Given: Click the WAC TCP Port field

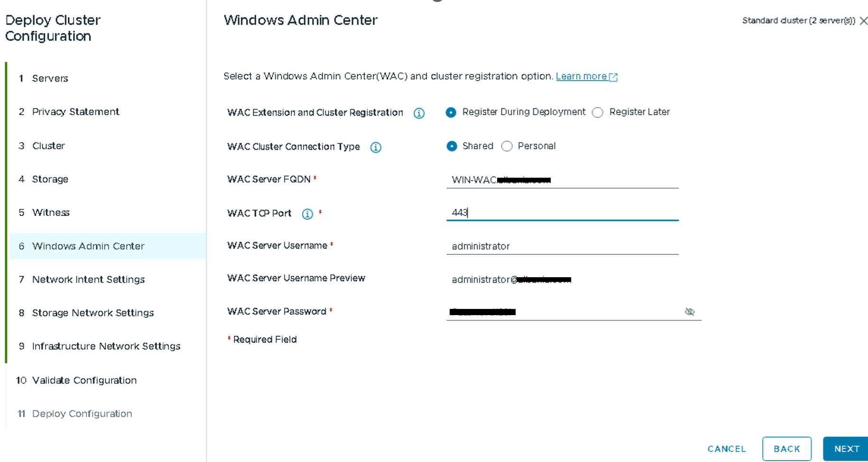Looking at the screenshot, I should 562,213.
